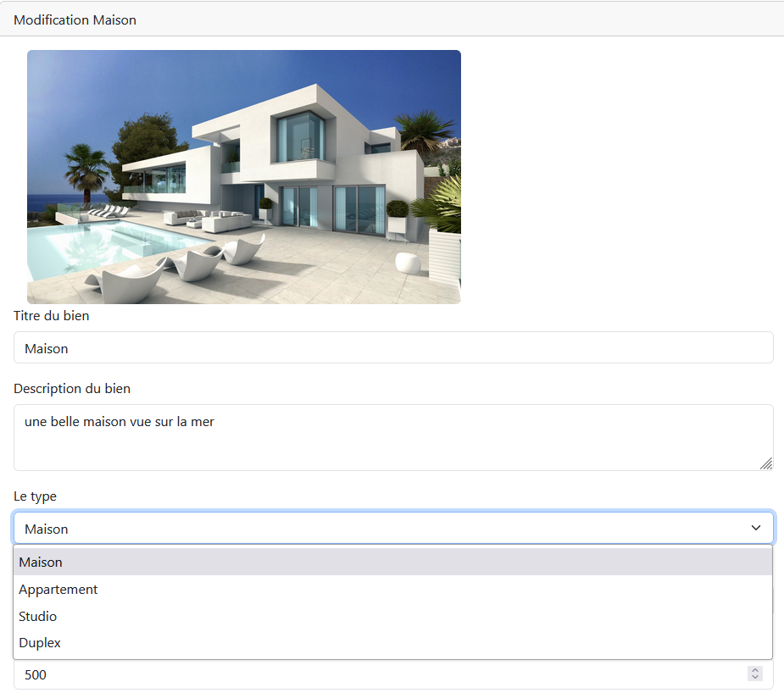
Task: Click the number field showing 500
Action: pyautogui.click(x=393, y=675)
